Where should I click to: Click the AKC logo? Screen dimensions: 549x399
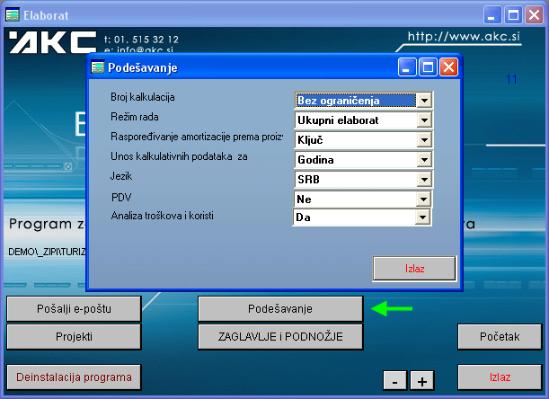coord(53,42)
